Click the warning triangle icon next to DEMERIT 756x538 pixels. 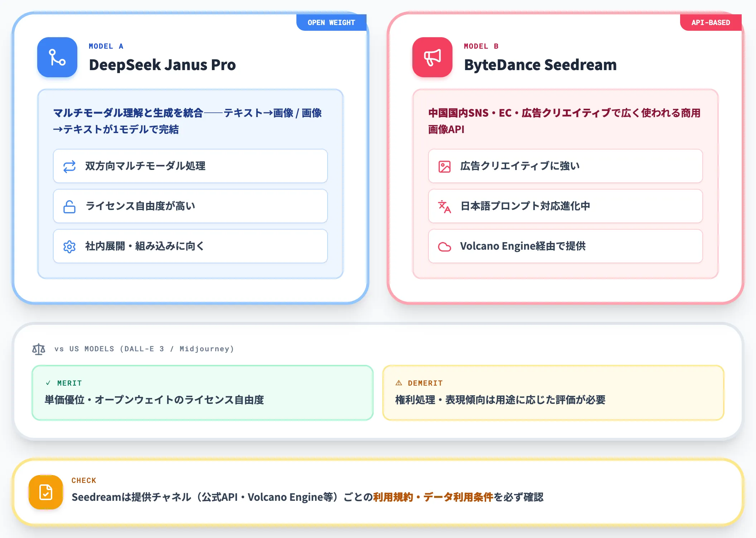399,383
